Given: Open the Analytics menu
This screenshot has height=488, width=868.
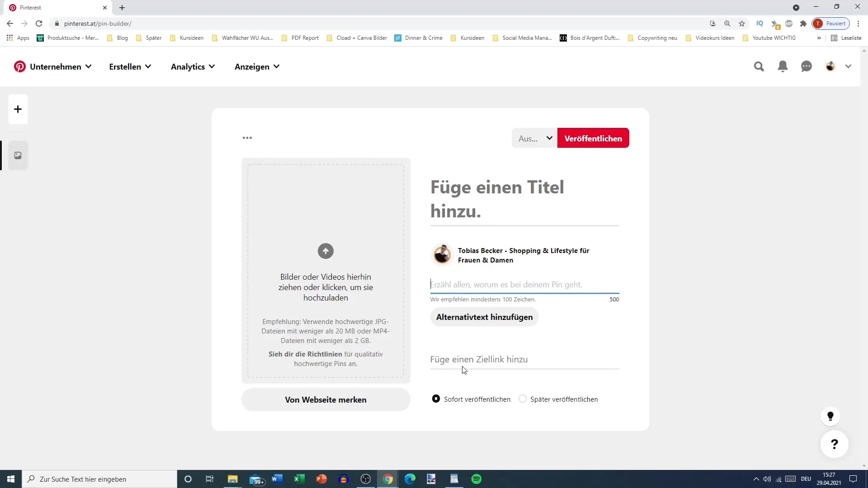Looking at the screenshot, I should (x=192, y=67).
